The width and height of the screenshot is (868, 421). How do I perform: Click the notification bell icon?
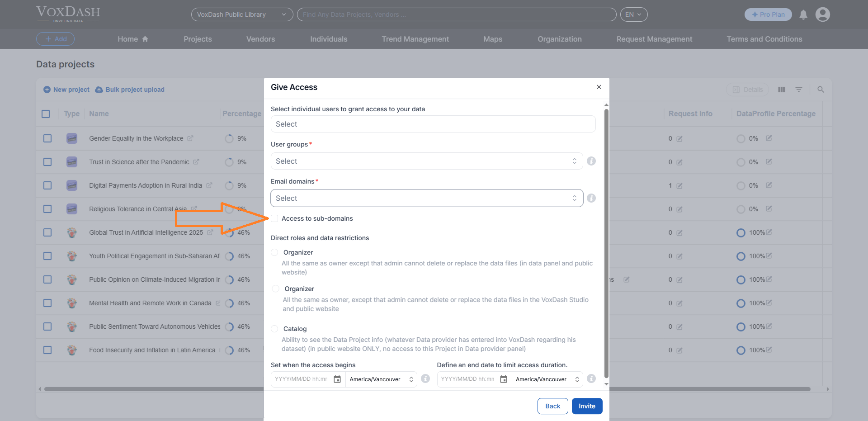803,14
